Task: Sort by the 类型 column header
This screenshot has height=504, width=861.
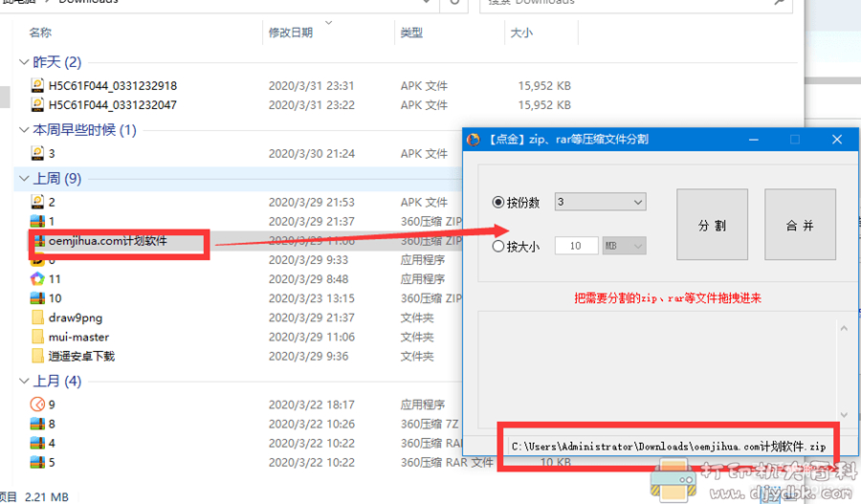Action: pyautogui.click(x=411, y=33)
